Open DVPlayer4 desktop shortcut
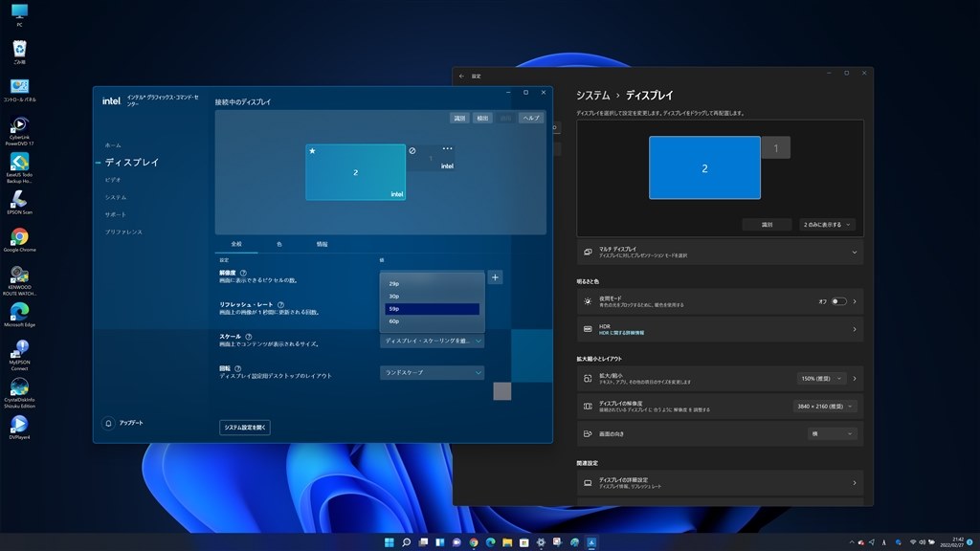This screenshot has width=980, height=551. click(x=19, y=428)
